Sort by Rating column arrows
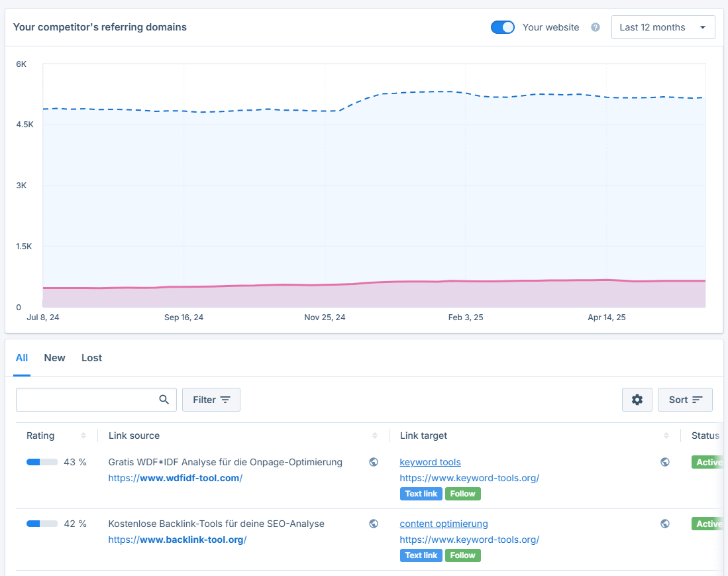Viewport: 728px width, 576px height. click(x=83, y=435)
